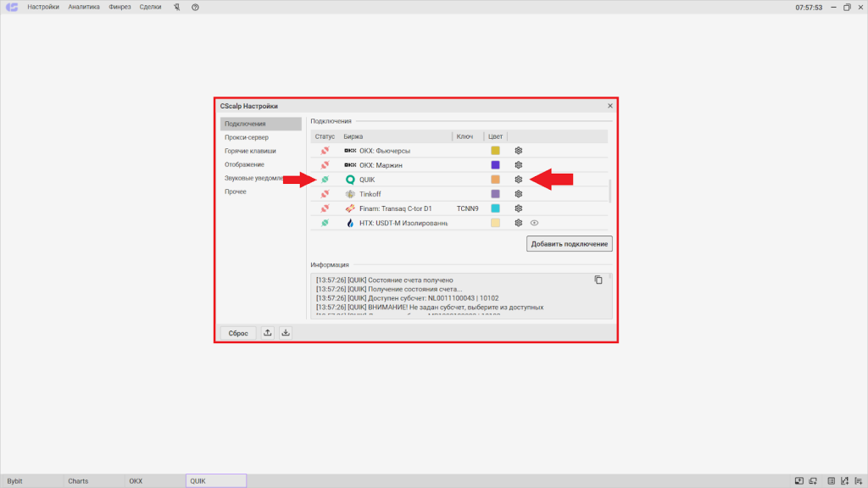The width and height of the screenshot is (868, 488).
Task: Copy the information log to clipboard
Action: [x=598, y=280]
